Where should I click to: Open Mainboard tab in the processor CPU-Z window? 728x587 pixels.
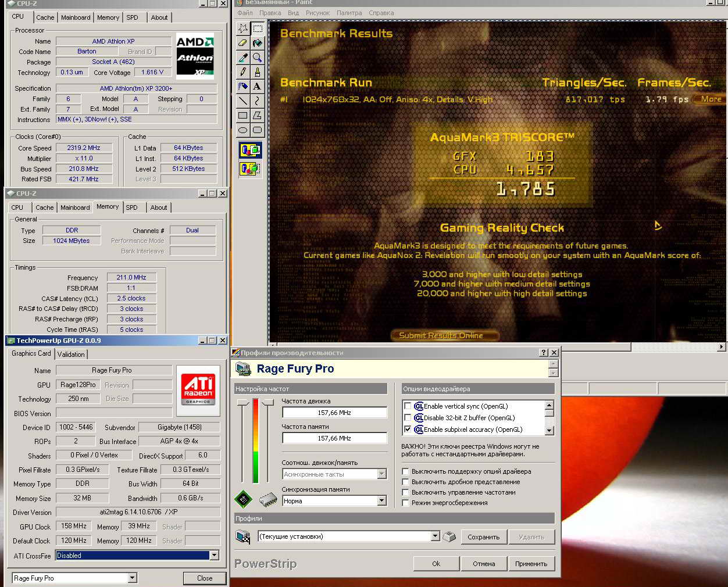point(76,17)
